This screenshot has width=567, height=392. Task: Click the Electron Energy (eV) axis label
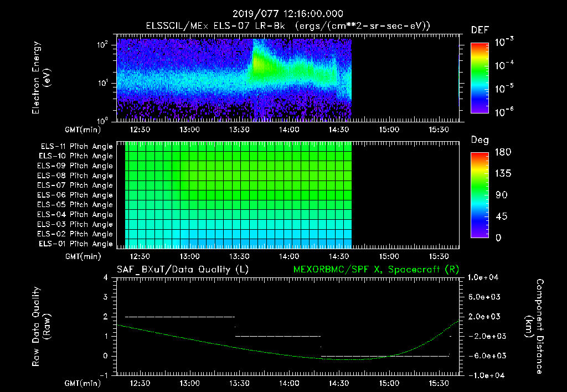(41, 78)
